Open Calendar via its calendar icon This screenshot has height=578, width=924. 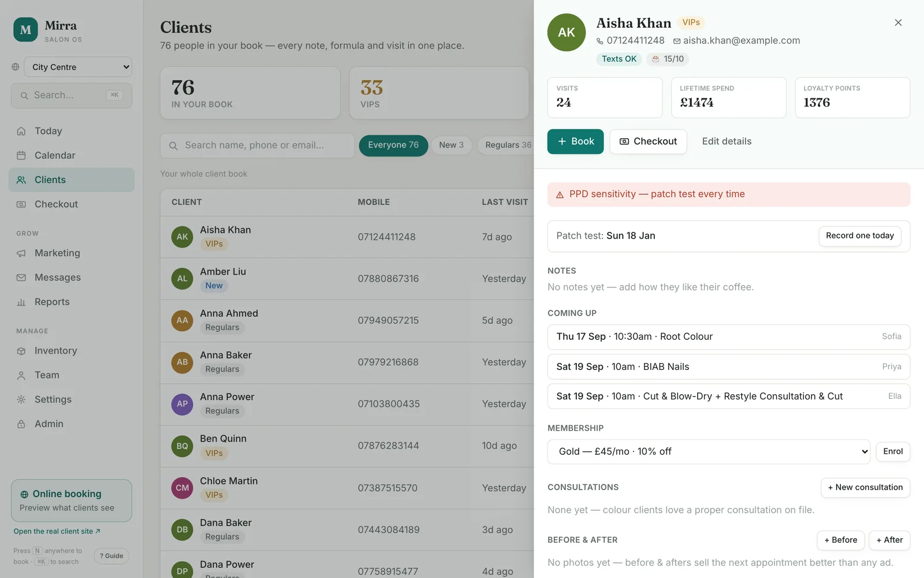(x=21, y=155)
